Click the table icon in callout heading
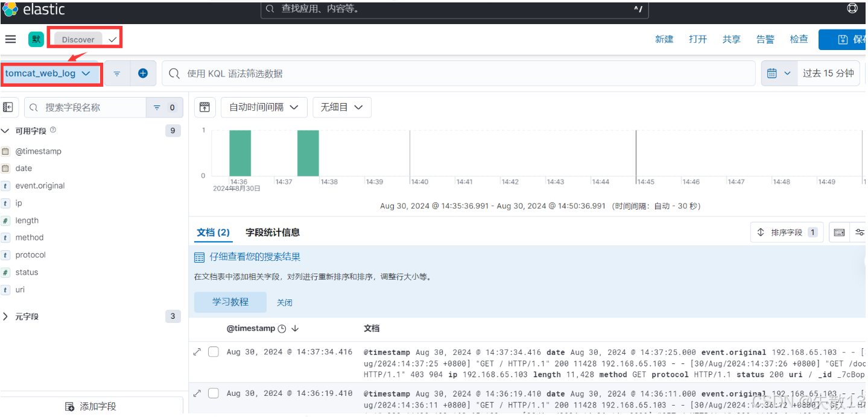The image size is (868, 417). click(x=200, y=257)
